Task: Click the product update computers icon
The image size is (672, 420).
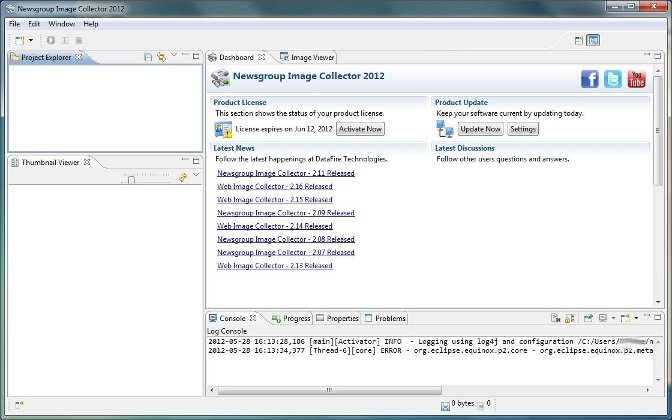Action: 445,129
